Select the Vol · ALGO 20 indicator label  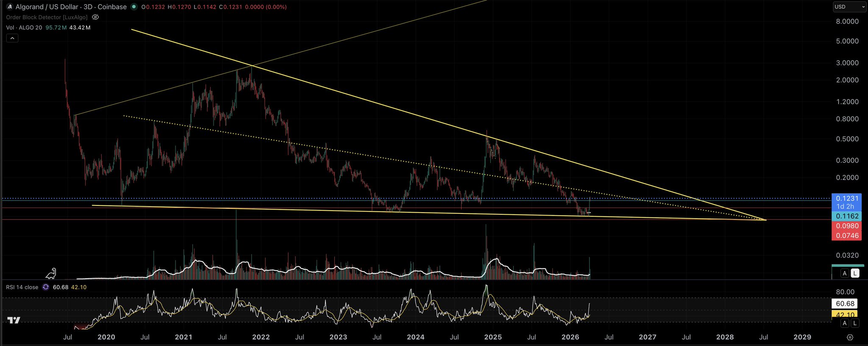pos(24,28)
